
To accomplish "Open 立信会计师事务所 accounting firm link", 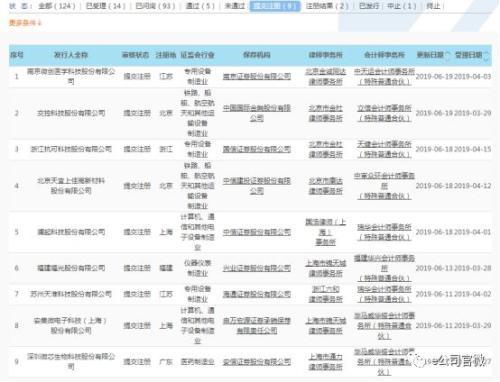I will tap(384, 113).
